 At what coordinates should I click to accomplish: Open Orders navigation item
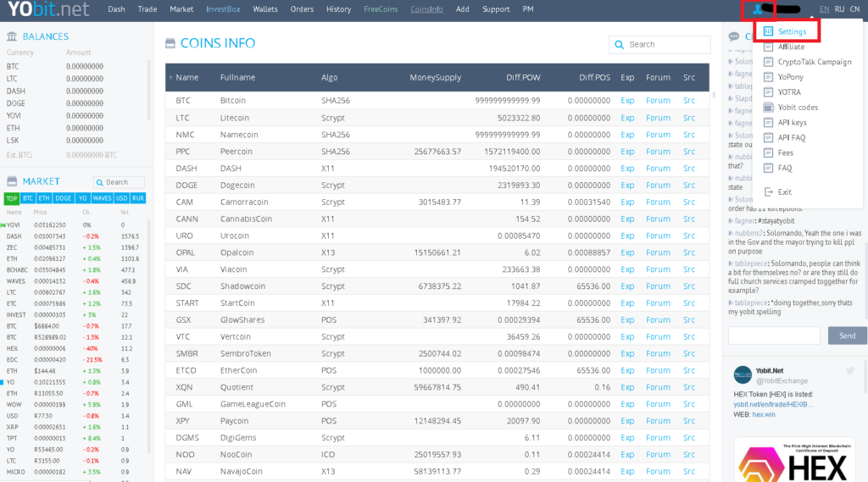302,9
